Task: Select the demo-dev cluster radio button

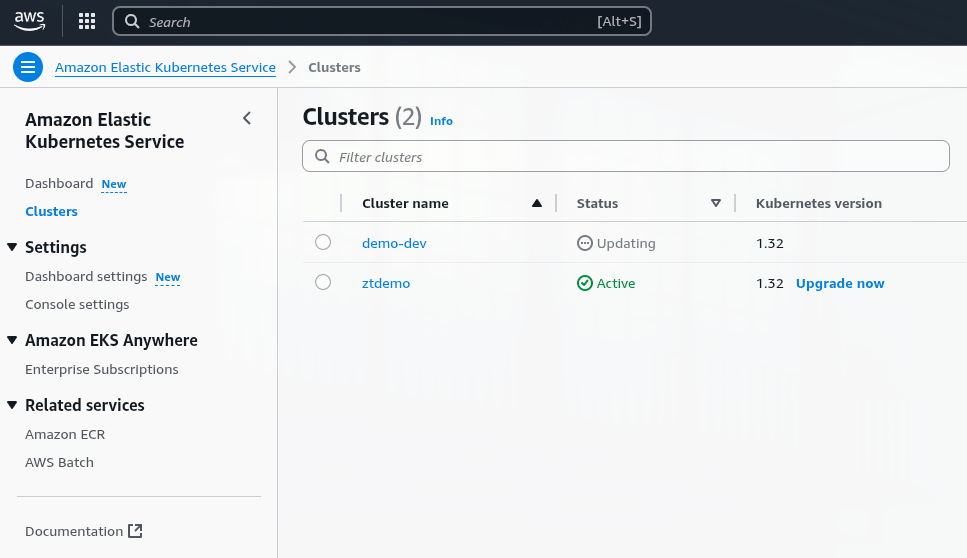Action: pyautogui.click(x=322, y=243)
